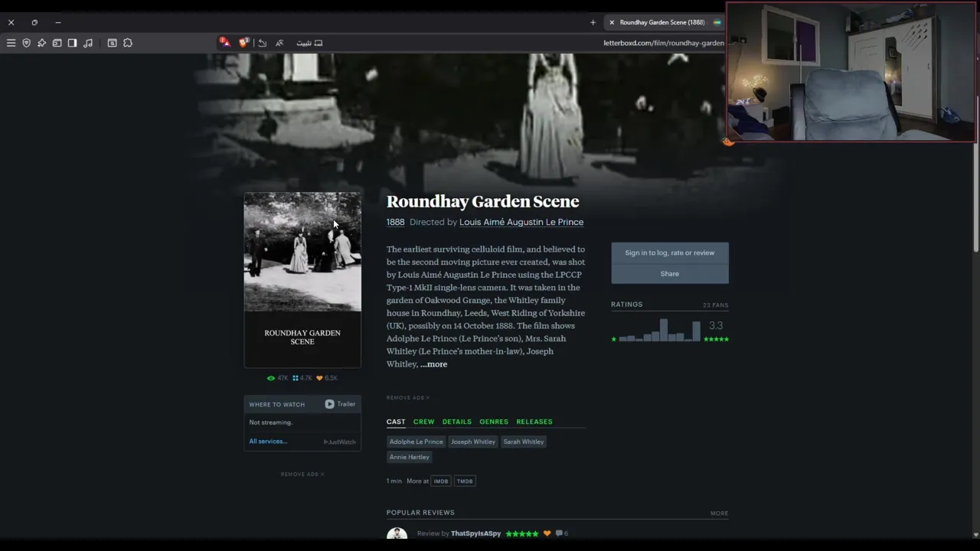Open cast member Joseph Whitley
Screen dimensions: 980x551
pos(473,442)
